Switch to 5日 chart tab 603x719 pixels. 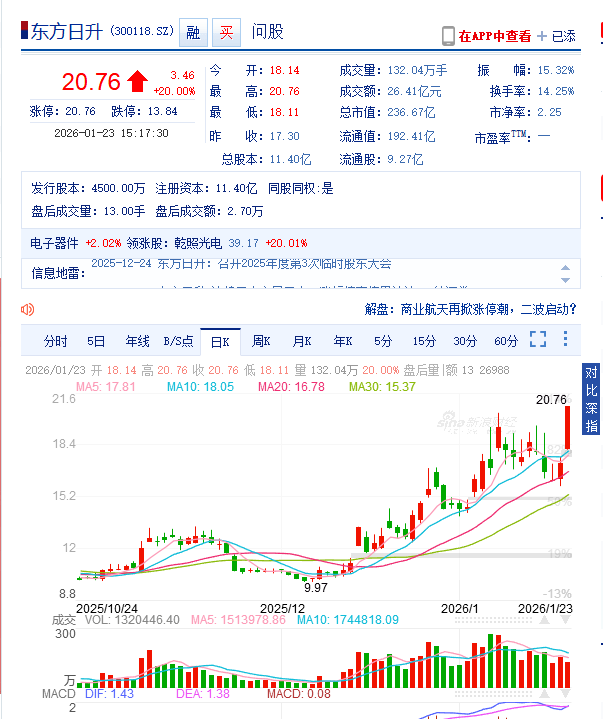96,341
